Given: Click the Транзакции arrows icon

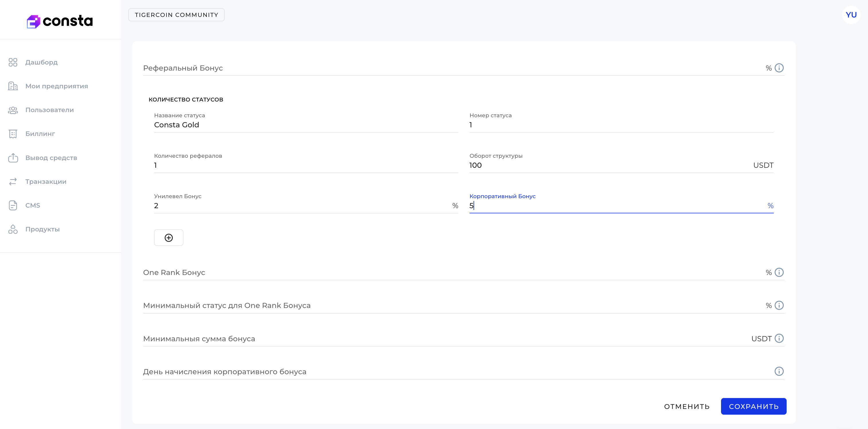Looking at the screenshot, I should [x=13, y=182].
